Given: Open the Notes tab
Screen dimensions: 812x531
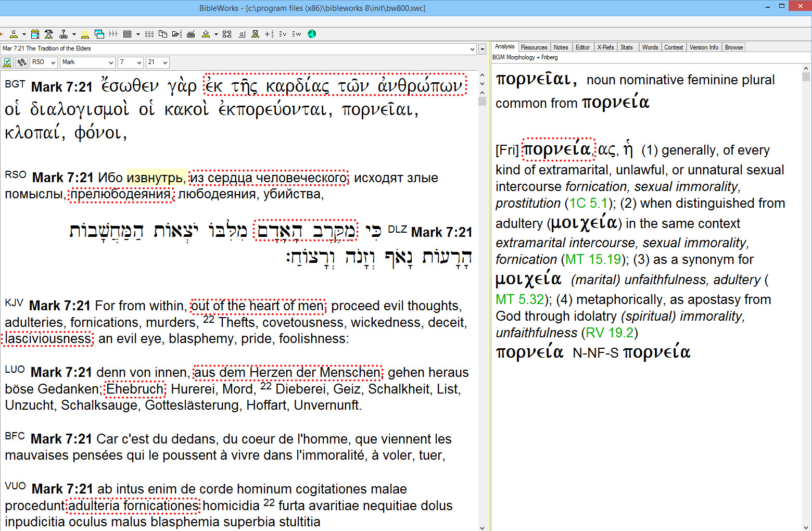Looking at the screenshot, I should pyautogui.click(x=561, y=47).
